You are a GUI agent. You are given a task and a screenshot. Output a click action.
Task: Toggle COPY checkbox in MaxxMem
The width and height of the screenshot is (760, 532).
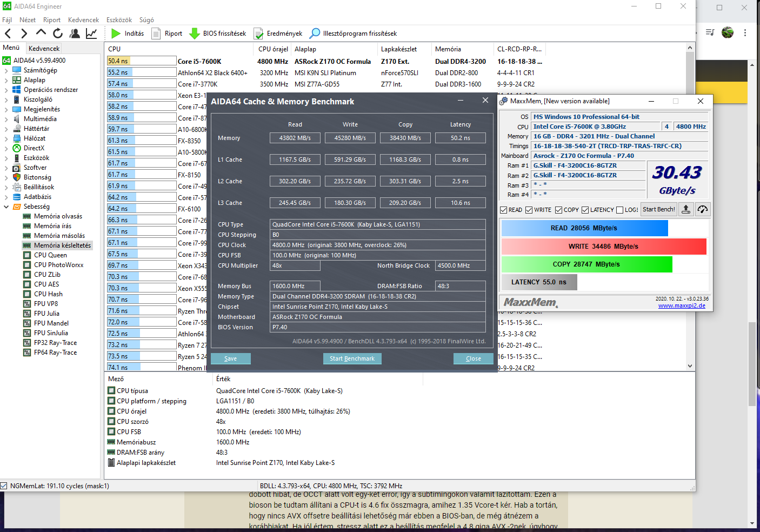pos(559,210)
